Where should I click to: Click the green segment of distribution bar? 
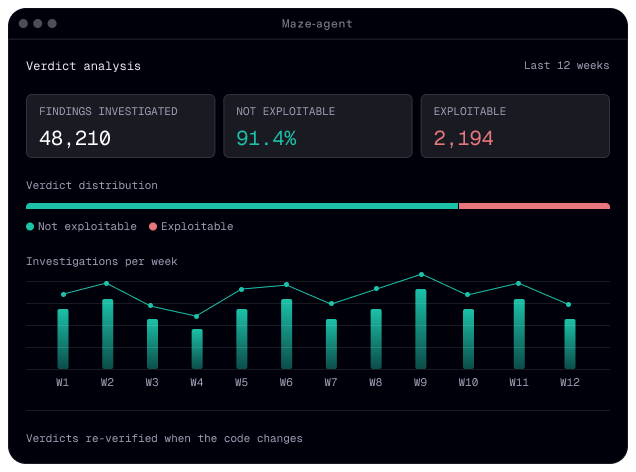coord(242,206)
